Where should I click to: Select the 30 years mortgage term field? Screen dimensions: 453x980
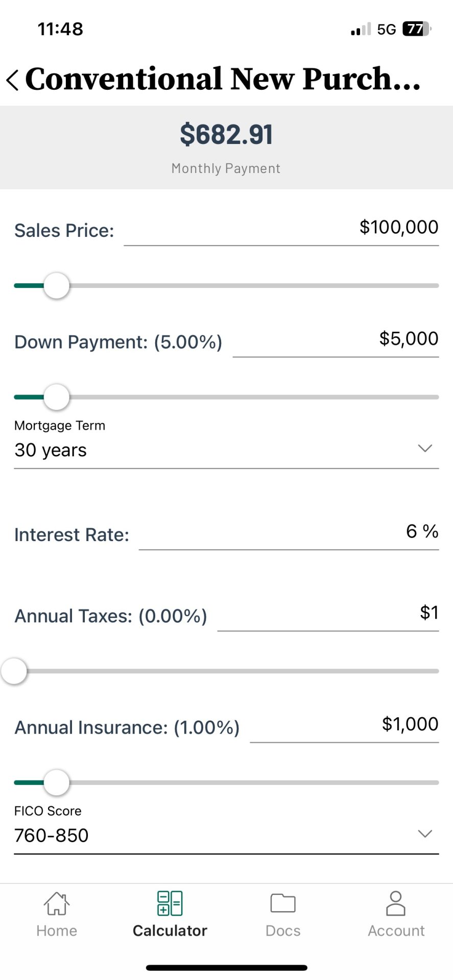[204, 450]
